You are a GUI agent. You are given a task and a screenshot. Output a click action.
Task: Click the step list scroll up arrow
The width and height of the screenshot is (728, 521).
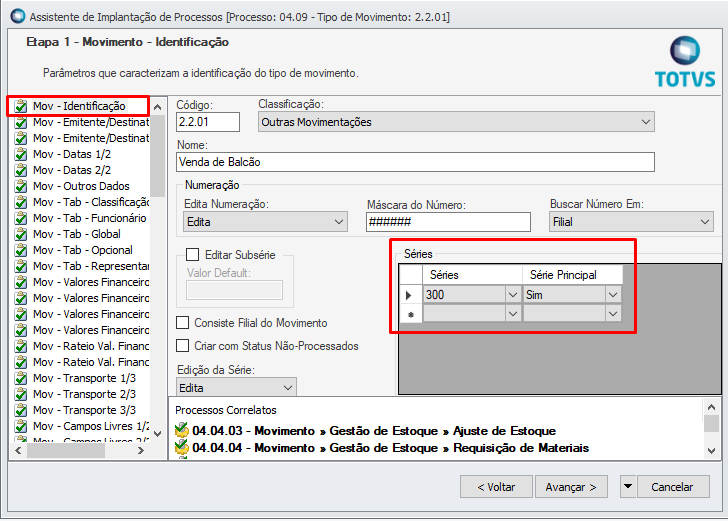coord(157,107)
